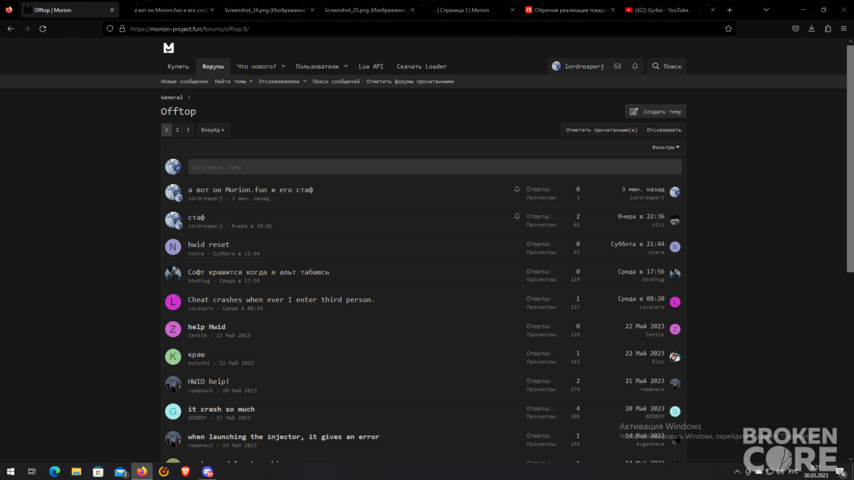Open Lua API page
Viewport: 854px width, 480px height.
(x=371, y=66)
